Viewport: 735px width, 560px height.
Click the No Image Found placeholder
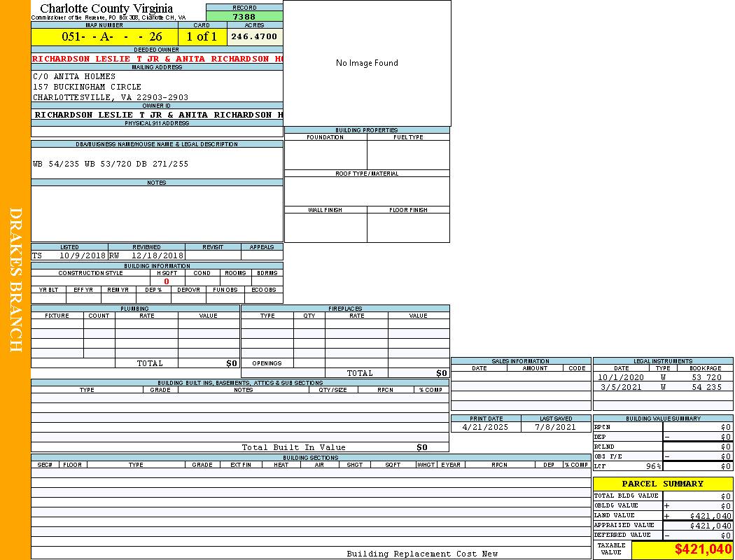tap(367, 63)
